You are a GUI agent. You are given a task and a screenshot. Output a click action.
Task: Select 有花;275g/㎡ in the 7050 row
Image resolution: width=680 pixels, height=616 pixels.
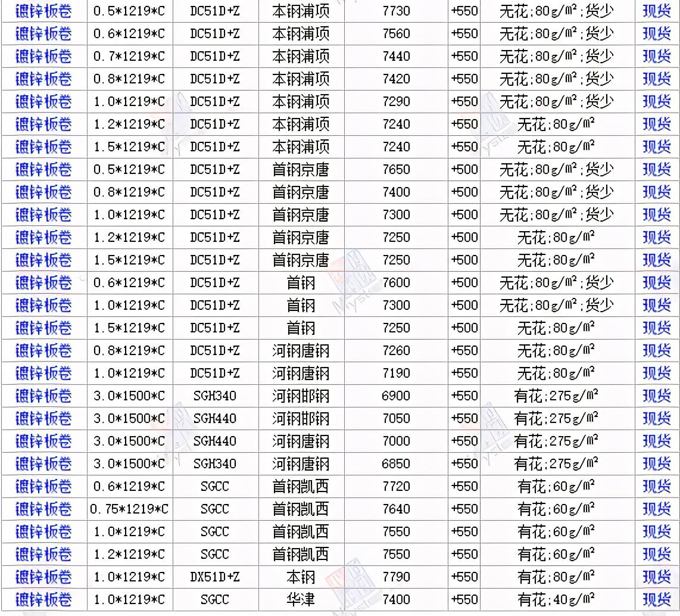click(556, 419)
